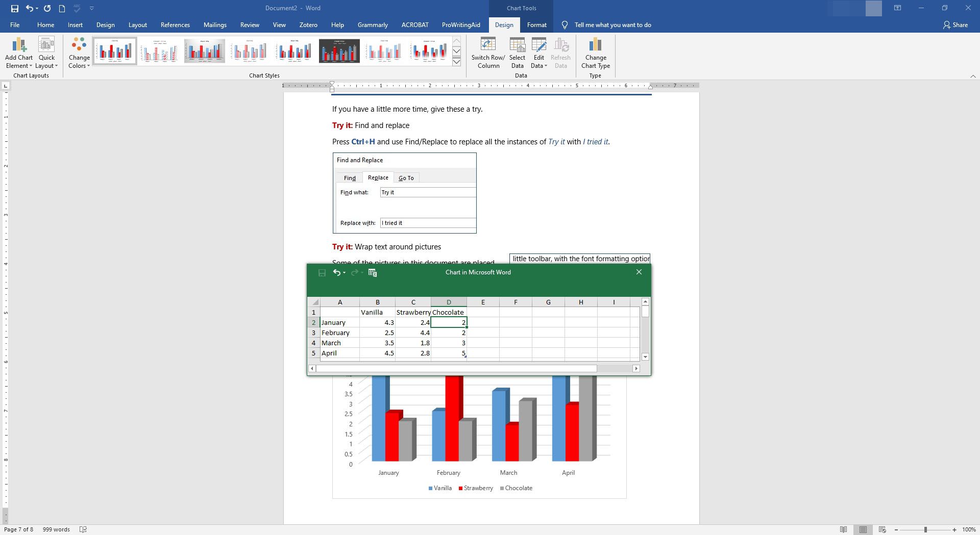Viewport: 980px width, 535px height.
Task: Select column D header in chart sheet
Action: 449,302
